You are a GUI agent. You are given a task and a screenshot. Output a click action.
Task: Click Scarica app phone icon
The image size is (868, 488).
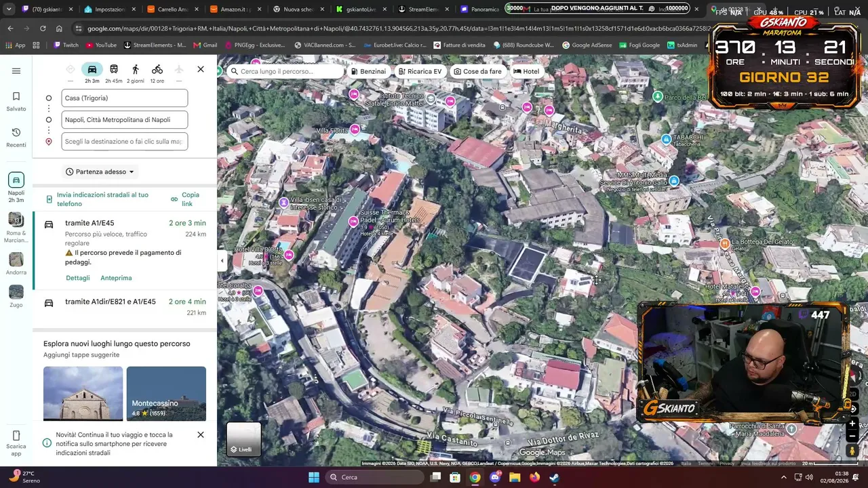pos(16,436)
